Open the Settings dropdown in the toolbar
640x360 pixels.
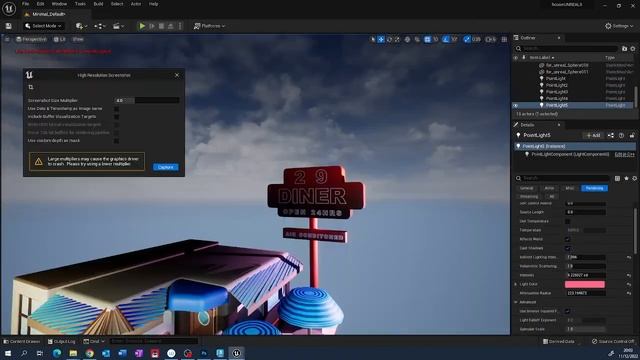pos(619,26)
